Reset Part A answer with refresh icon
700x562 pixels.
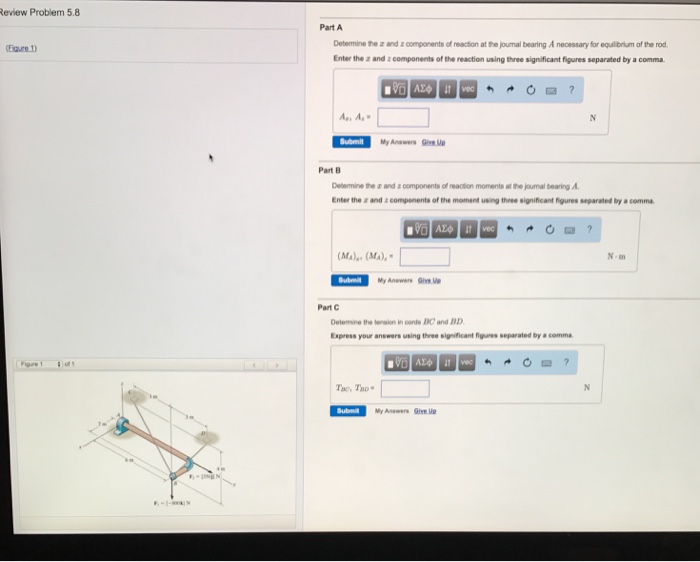(x=530, y=90)
